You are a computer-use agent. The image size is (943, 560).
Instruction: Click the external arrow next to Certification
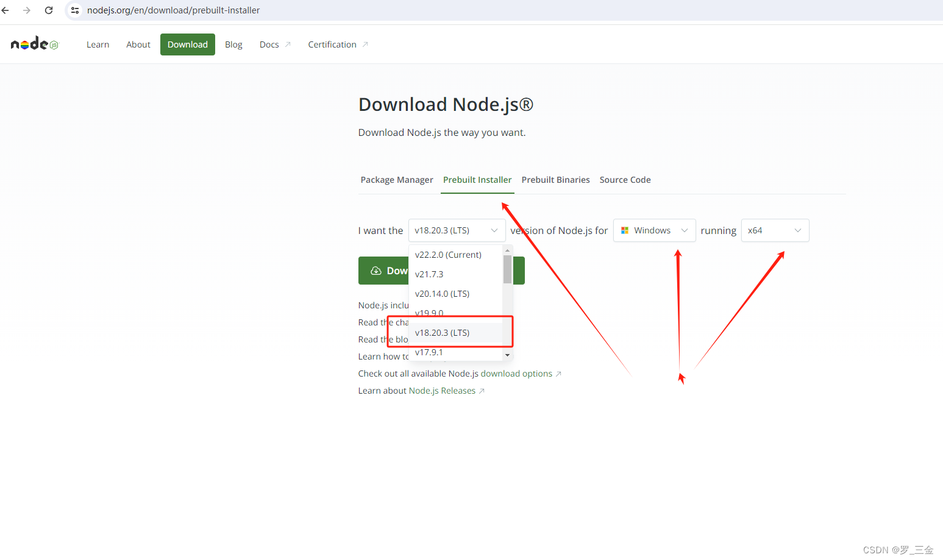[x=365, y=44]
